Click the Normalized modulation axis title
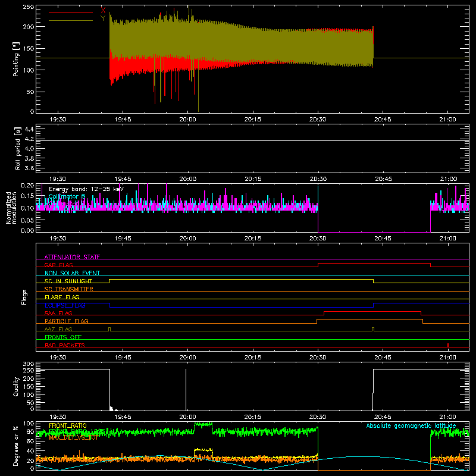Screen dimensions: 476x476 point(11,208)
